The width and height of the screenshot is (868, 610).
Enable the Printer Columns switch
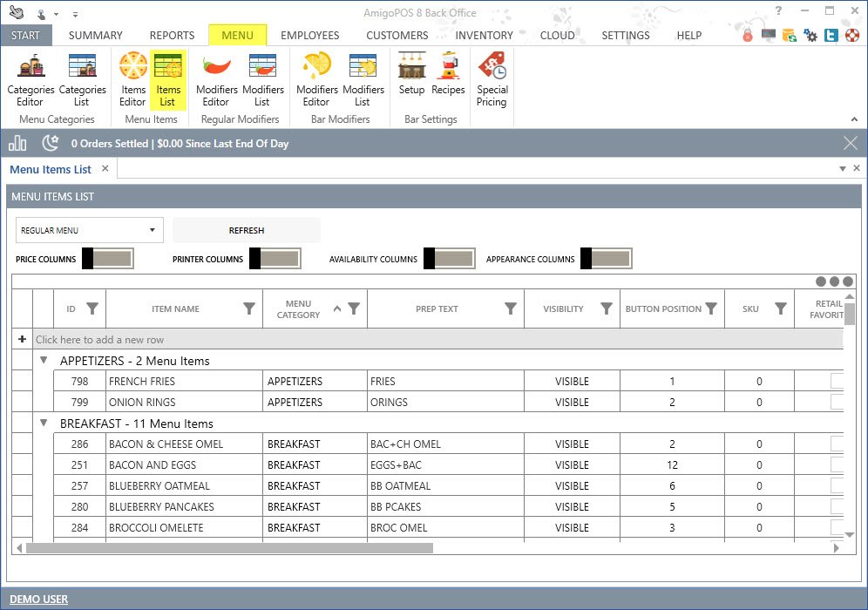pyautogui.click(x=275, y=259)
